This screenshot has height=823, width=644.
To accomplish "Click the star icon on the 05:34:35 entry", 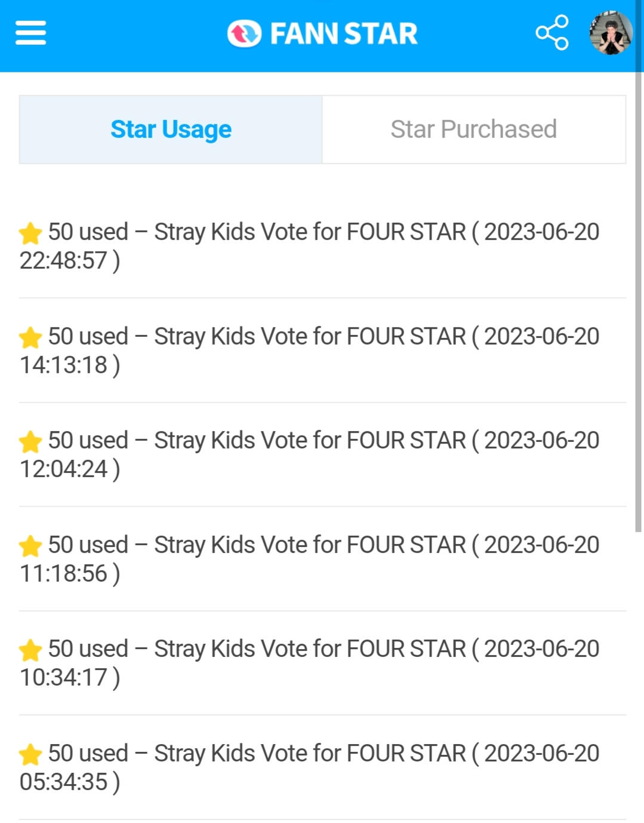I will [x=30, y=754].
